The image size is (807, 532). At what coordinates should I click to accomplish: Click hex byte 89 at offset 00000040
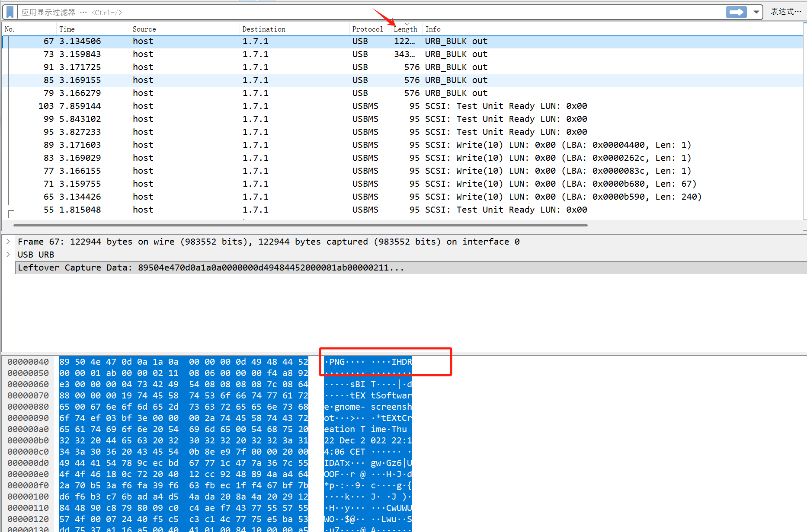pyautogui.click(x=64, y=362)
